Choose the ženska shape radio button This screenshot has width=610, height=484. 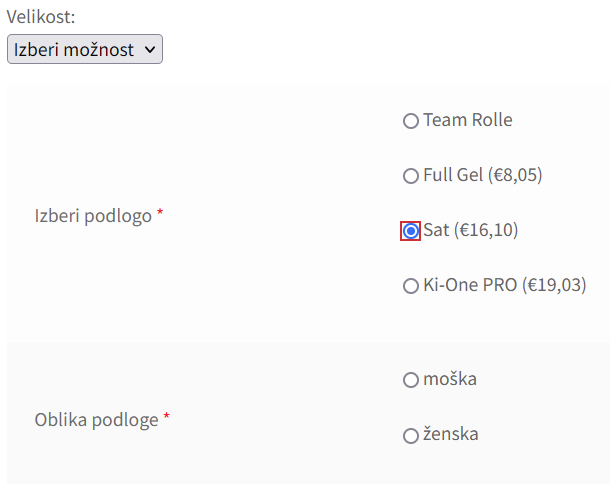[410, 435]
